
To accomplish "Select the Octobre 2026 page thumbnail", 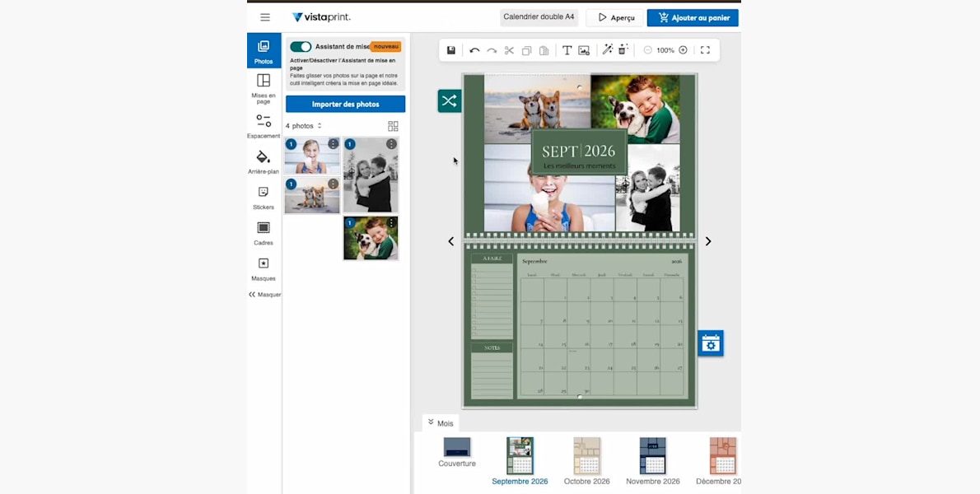I will (x=586, y=461).
